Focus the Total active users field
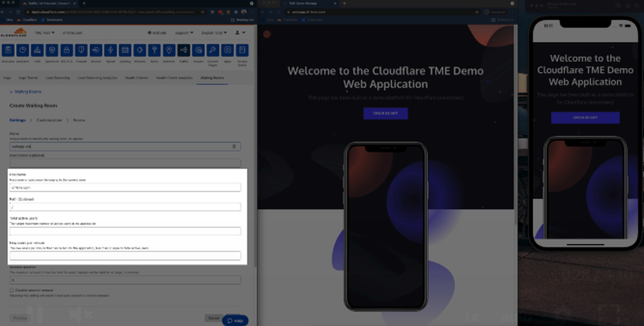Viewport: 644px width, 326px height. point(126,231)
